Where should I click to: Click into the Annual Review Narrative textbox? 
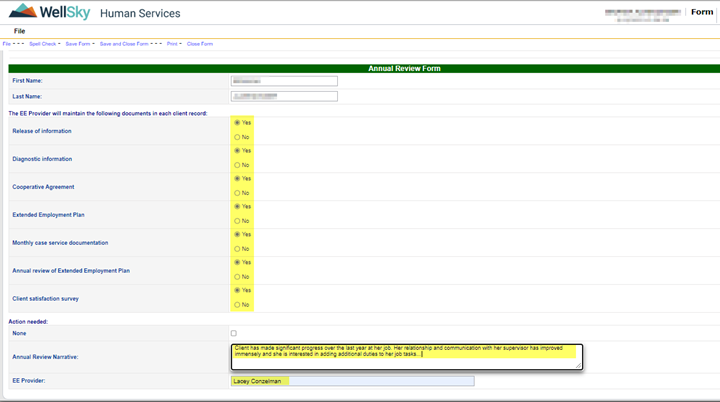click(x=405, y=357)
